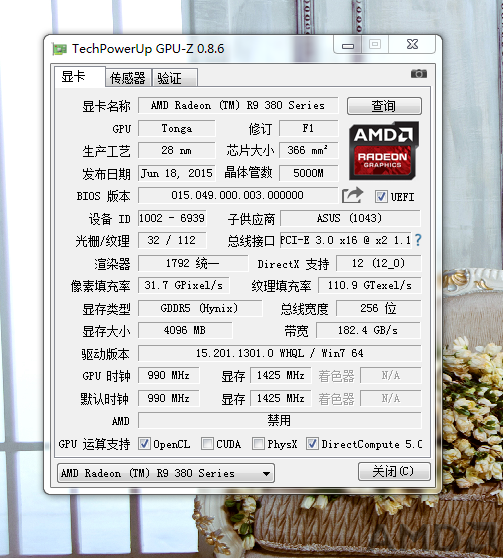Click the texture fillrate 110.9 GTexel/s field
The image size is (503, 558).
[x=370, y=285]
